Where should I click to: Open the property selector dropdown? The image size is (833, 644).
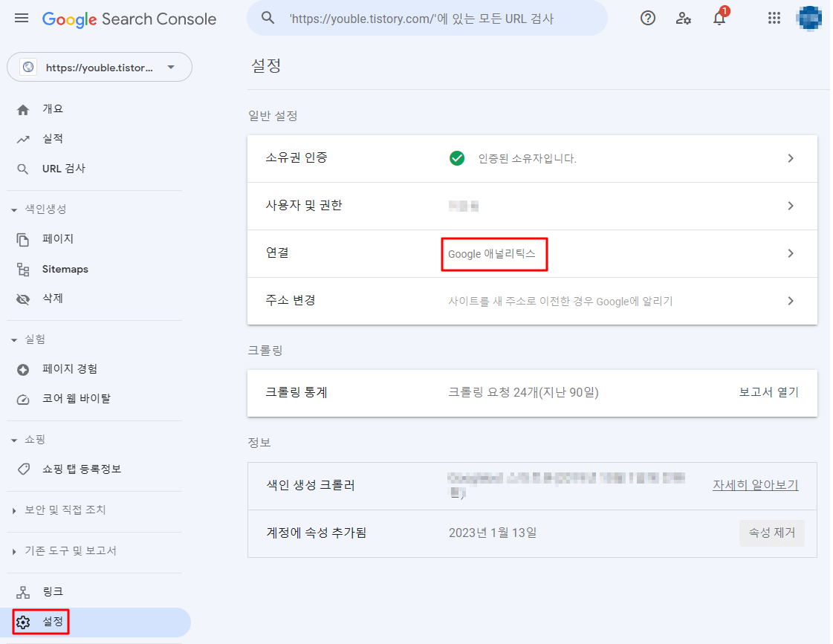click(x=99, y=67)
